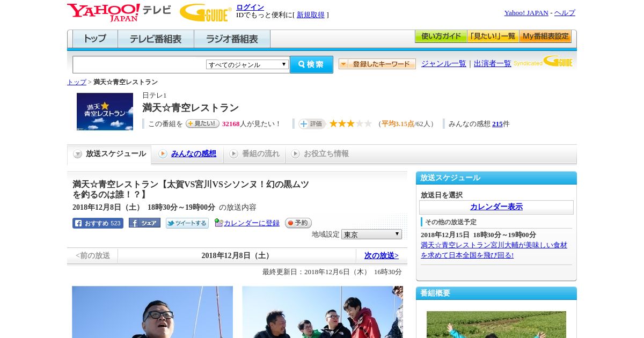Expand the すべてのジャンル genre dropdown
Viewport: 644px width, 338px height.
pyautogui.click(x=247, y=64)
